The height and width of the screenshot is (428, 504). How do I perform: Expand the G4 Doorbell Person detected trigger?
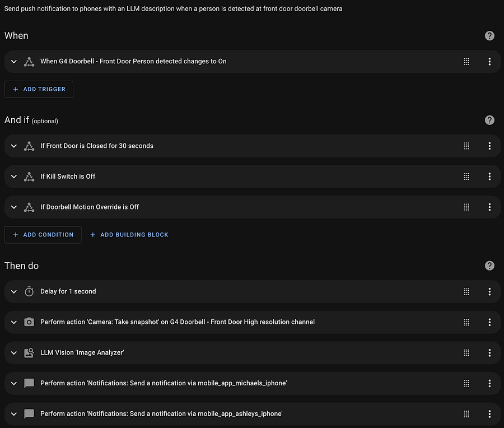pyautogui.click(x=13, y=62)
